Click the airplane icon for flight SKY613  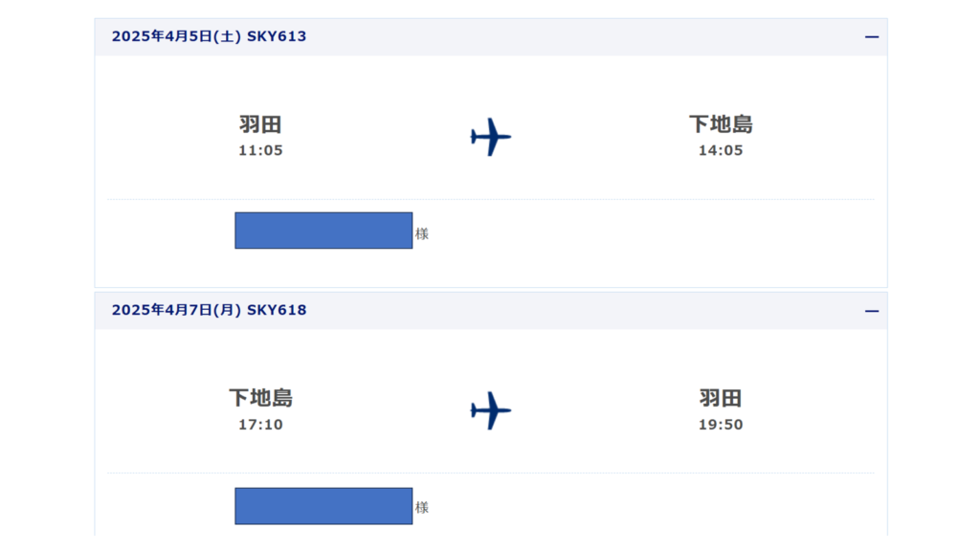[491, 137]
